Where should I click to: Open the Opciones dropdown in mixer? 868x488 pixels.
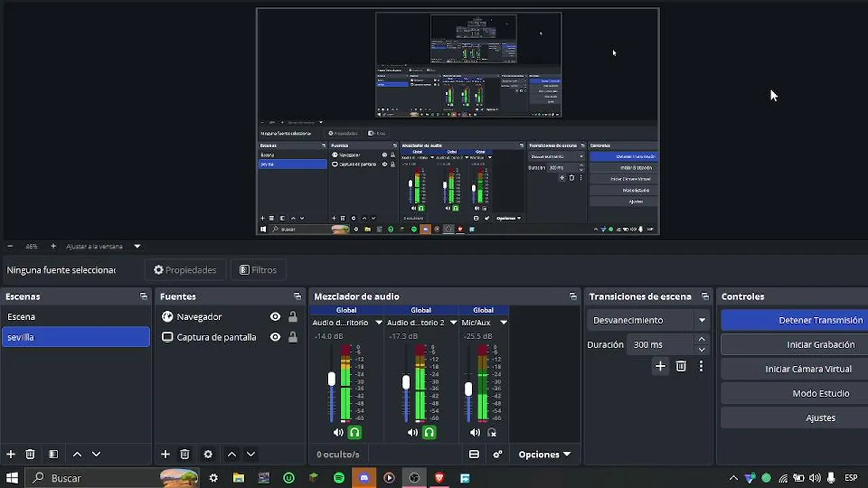[x=545, y=454]
